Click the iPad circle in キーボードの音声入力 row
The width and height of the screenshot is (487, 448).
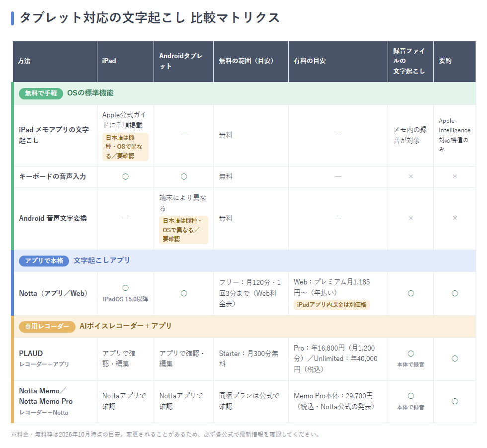(x=125, y=177)
